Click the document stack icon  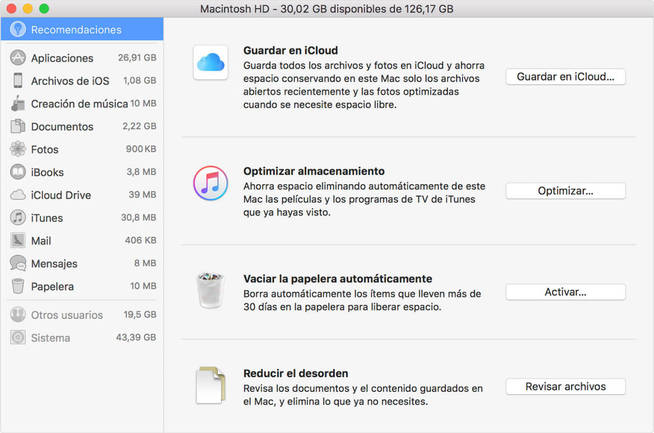coord(211,385)
